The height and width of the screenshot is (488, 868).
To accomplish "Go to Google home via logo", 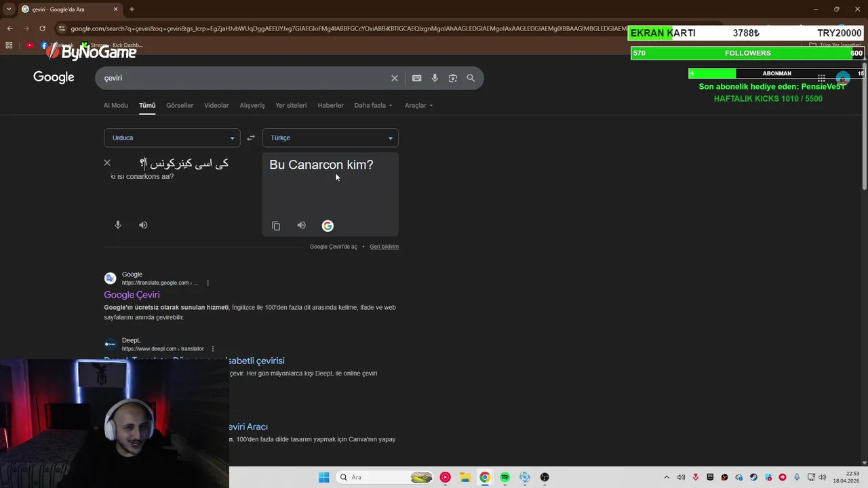I will click(54, 77).
